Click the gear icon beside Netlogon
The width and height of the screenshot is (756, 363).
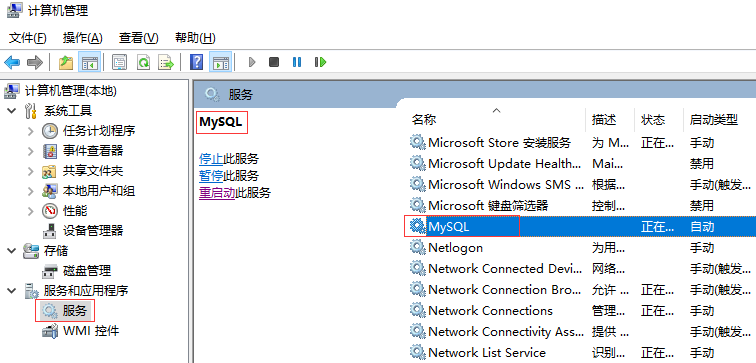click(x=417, y=247)
